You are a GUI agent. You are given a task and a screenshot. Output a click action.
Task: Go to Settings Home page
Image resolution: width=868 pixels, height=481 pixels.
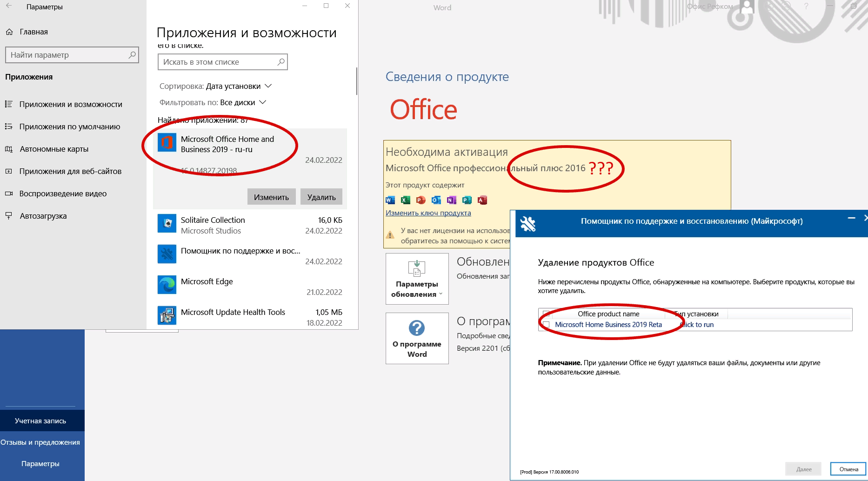(33, 32)
